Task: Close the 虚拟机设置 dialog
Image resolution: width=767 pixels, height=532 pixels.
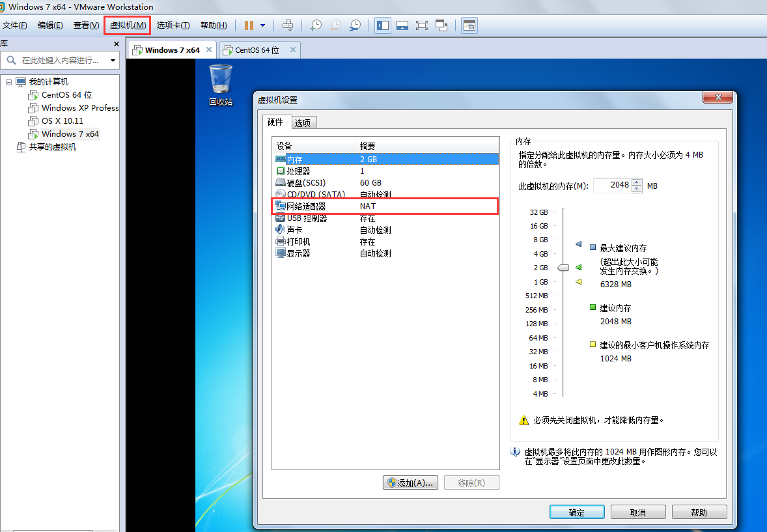Action: click(x=718, y=98)
